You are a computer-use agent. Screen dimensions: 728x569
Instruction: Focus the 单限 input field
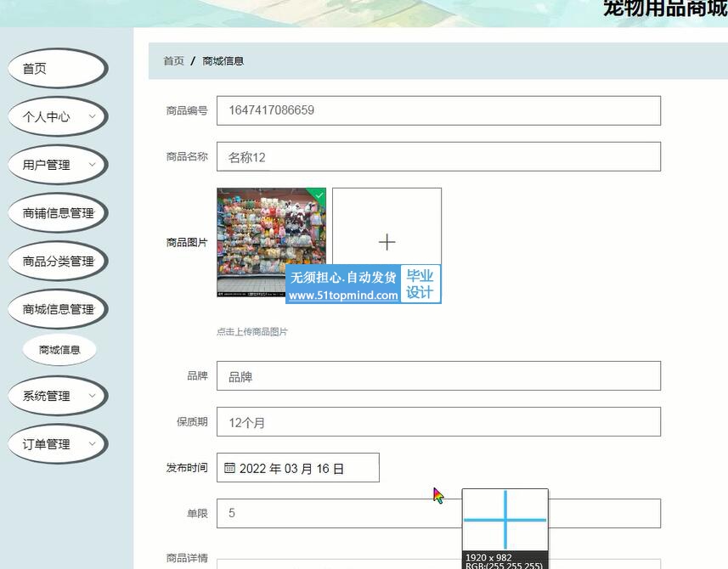coord(438,513)
